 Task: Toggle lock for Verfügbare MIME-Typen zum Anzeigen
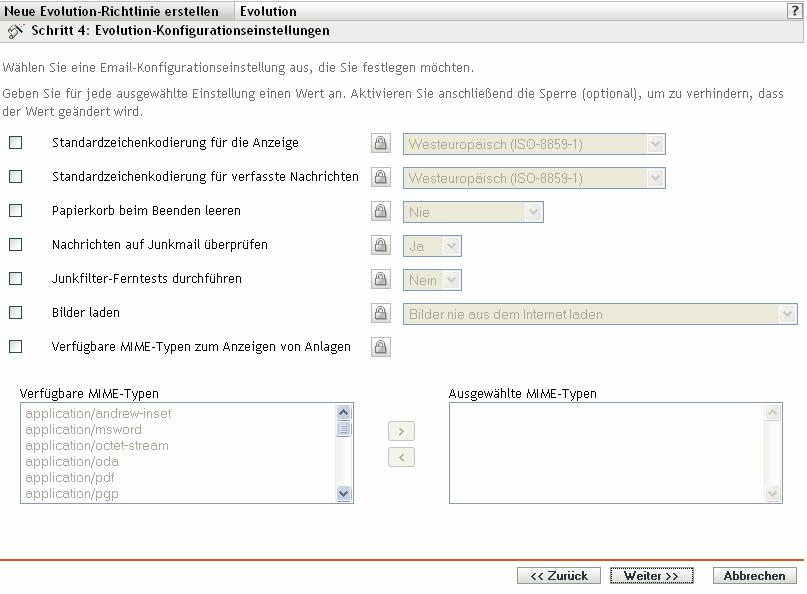pyautogui.click(x=381, y=347)
